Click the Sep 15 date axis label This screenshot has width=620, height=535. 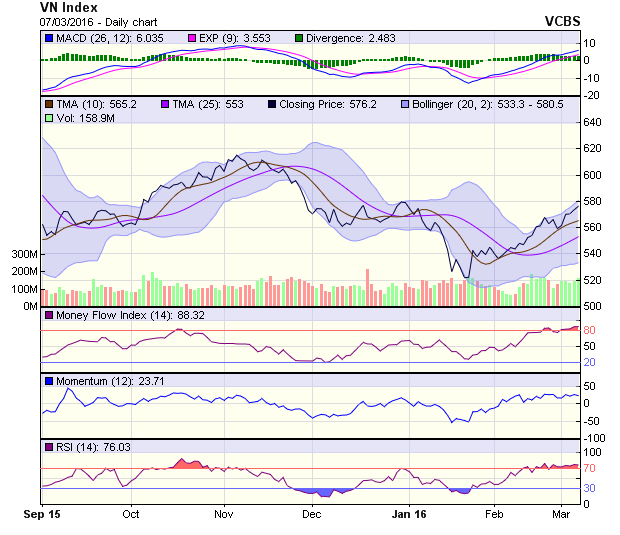pyautogui.click(x=43, y=513)
